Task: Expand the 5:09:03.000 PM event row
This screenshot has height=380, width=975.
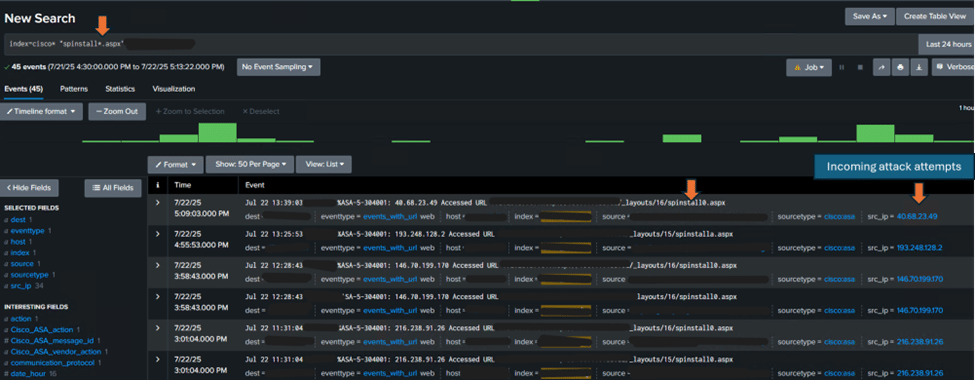Action: [158, 203]
